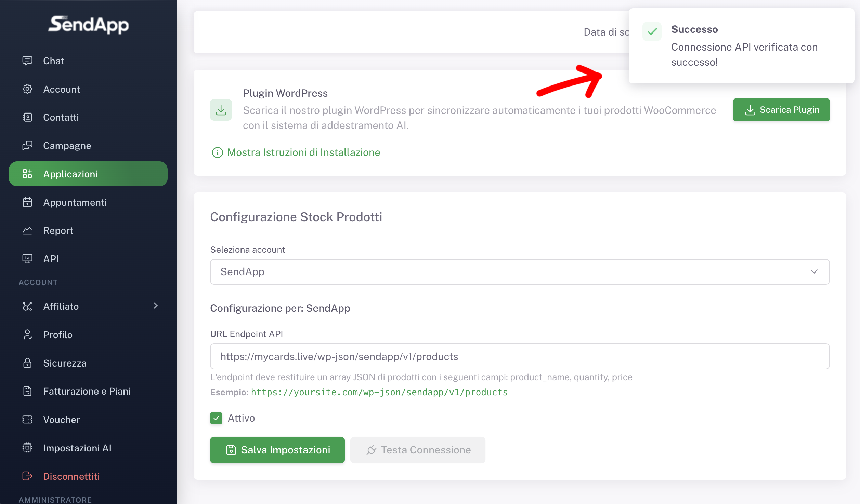This screenshot has height=504, width=860.
Task: Click the Scarica Plugin button
Action: click(x=781, y=110)
